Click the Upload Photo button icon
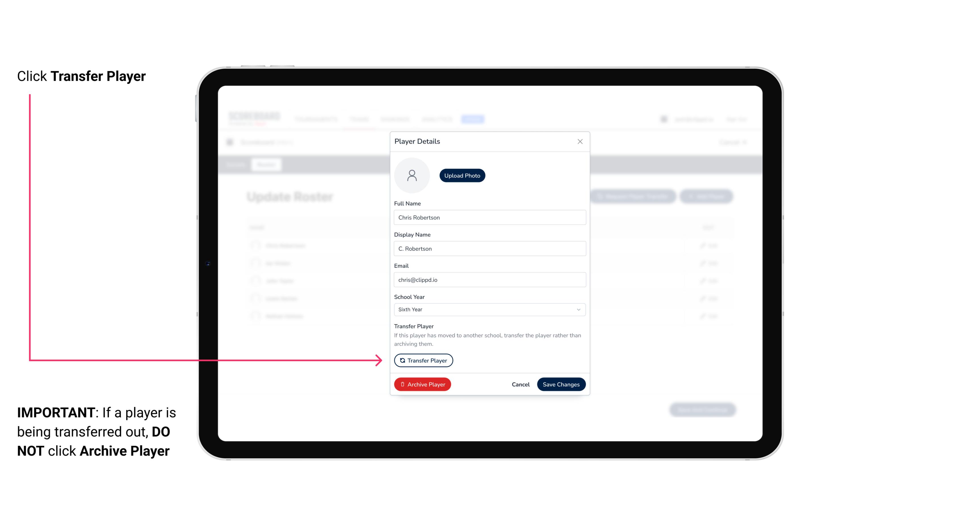The width and height of the screenshot is (980, 527). tap(462, 175)
